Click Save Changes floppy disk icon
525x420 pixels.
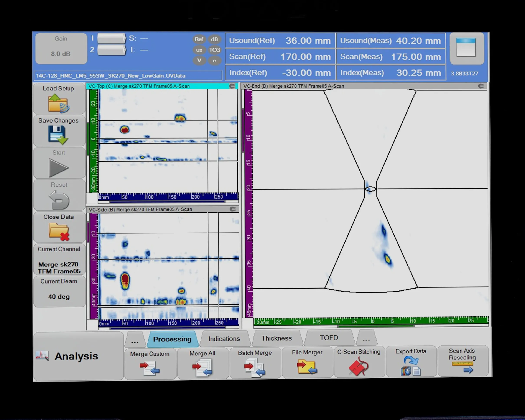[x=58, y=135]
